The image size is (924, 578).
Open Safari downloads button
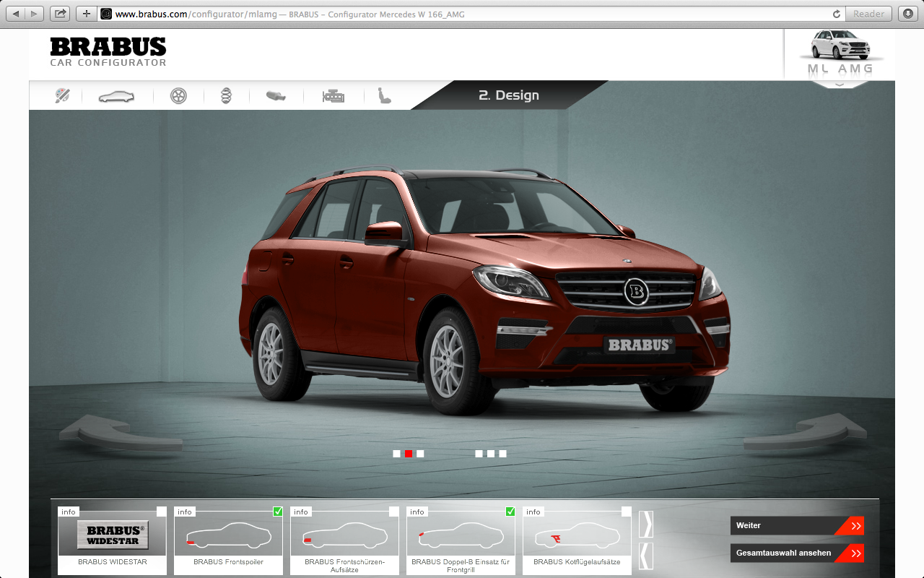click(x=907, y=14)
